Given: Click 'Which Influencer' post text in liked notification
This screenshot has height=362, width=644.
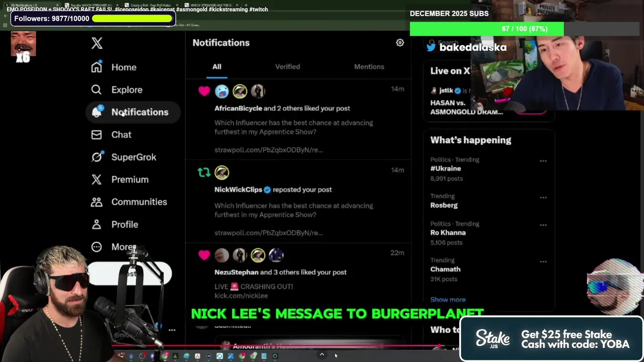Looking at the screenshot, I should pyautogui.click(x=294, y=127).
